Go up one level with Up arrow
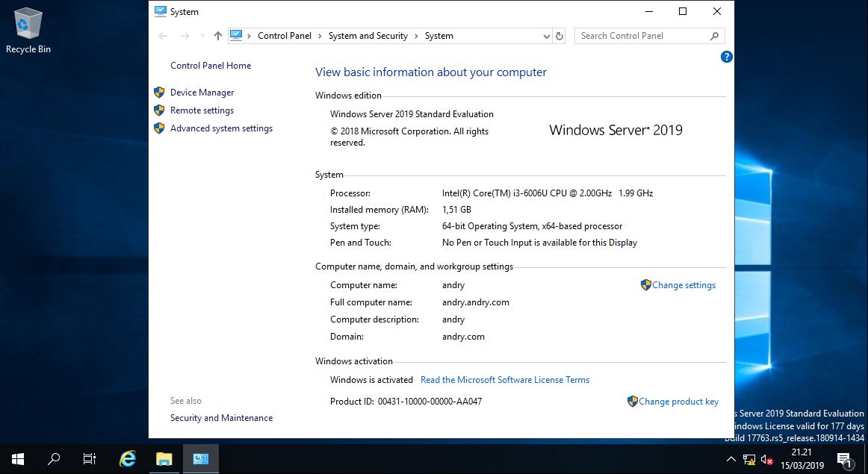The image size is (868, 474). [x=218, y=36]
